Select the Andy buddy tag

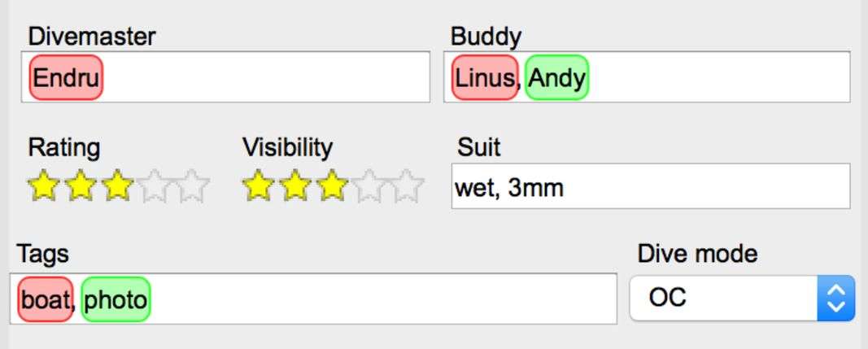click(x=556, y=78)
